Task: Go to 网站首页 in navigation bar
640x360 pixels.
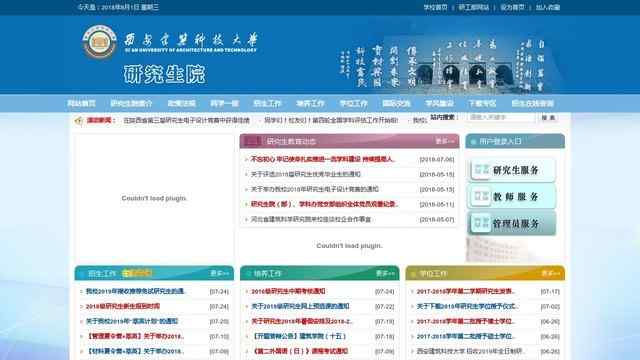Action: click(81, 104)
